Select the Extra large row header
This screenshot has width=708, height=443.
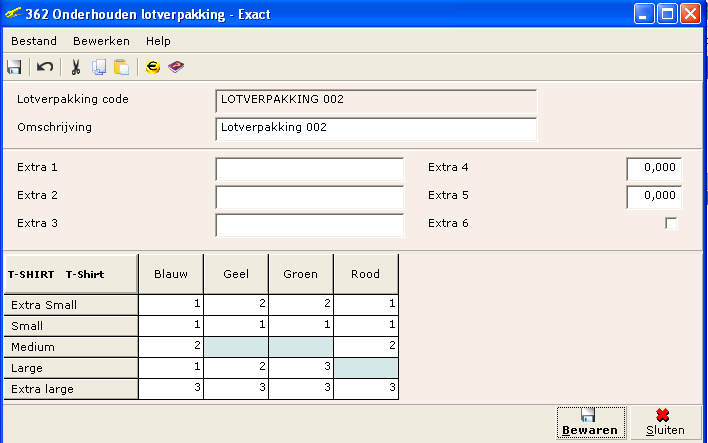pos(69,388)
